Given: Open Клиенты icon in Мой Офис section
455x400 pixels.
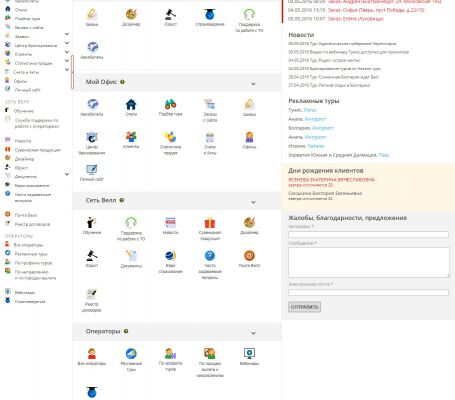Looking at the screenshot, I should click(131, 137).
